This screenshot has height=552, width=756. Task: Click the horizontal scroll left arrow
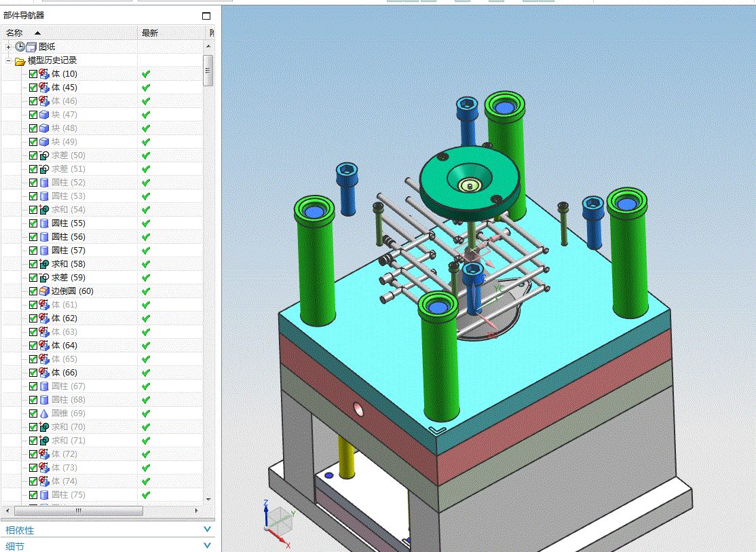[x=7, y=511]
